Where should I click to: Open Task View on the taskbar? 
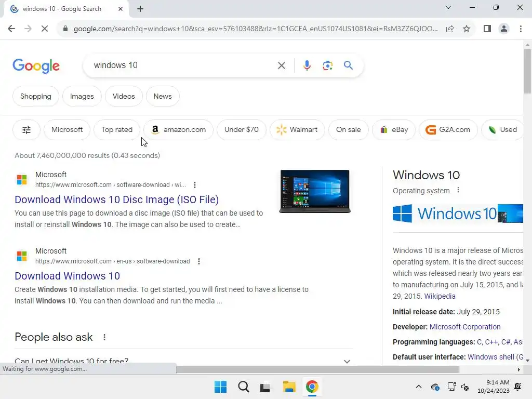[265, 387]
